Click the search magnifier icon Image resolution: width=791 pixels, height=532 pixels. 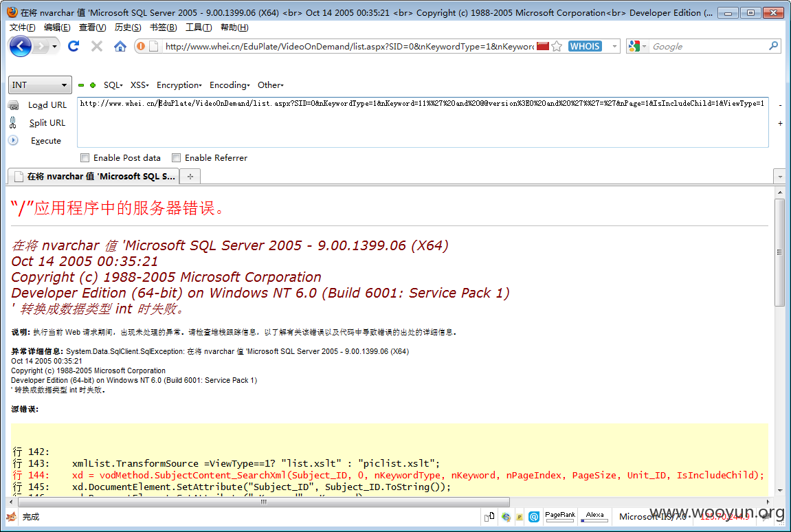(x=773, y=46)
